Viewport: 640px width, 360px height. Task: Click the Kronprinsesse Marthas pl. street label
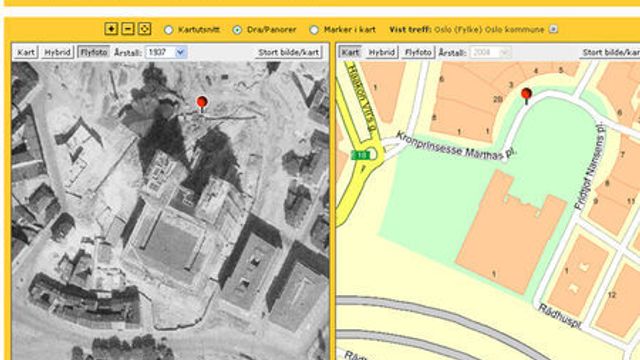pos(456,147)
